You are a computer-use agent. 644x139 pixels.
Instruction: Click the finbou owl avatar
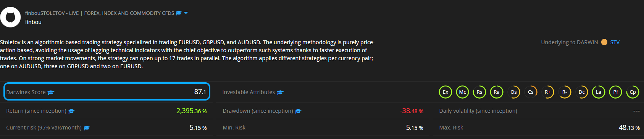point(10,17)
